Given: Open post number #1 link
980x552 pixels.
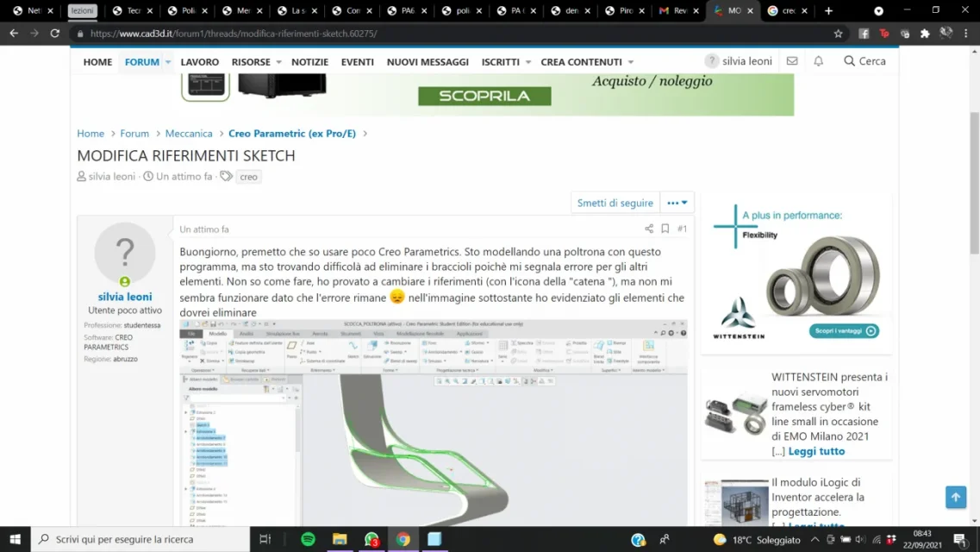Looking at the screenshot, I should tap(682, 229).
